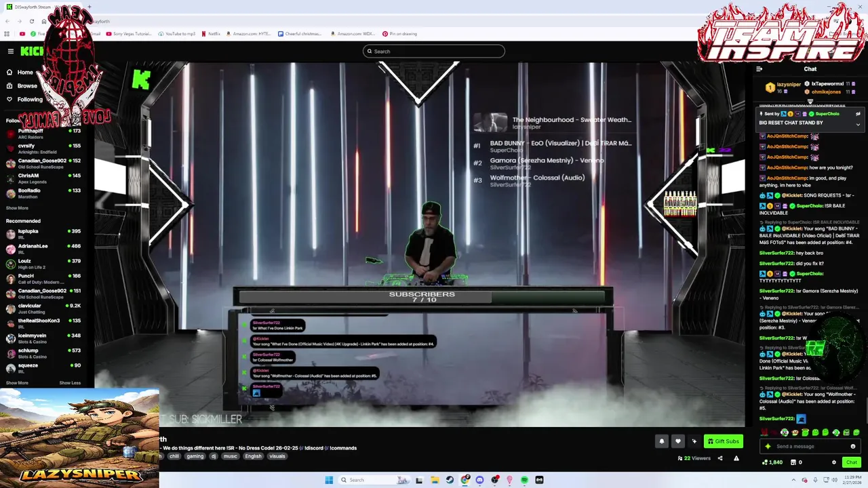Viewport: 868px width, 488px height.
Task: Open recommended channel iceinmyvein
Action: coord(43,338)
